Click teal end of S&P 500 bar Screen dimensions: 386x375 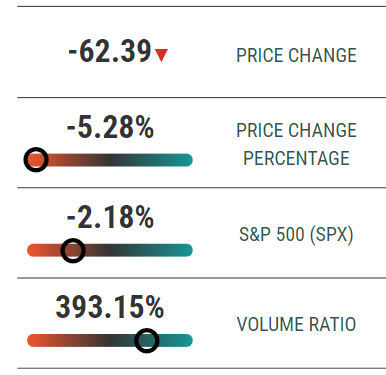pos(185,250)
